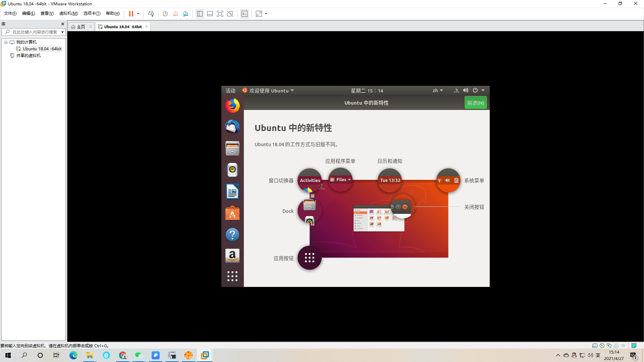644x362 pixels.
Task: Launch Ubuntu Software from the dock
Action: point(232,213)
